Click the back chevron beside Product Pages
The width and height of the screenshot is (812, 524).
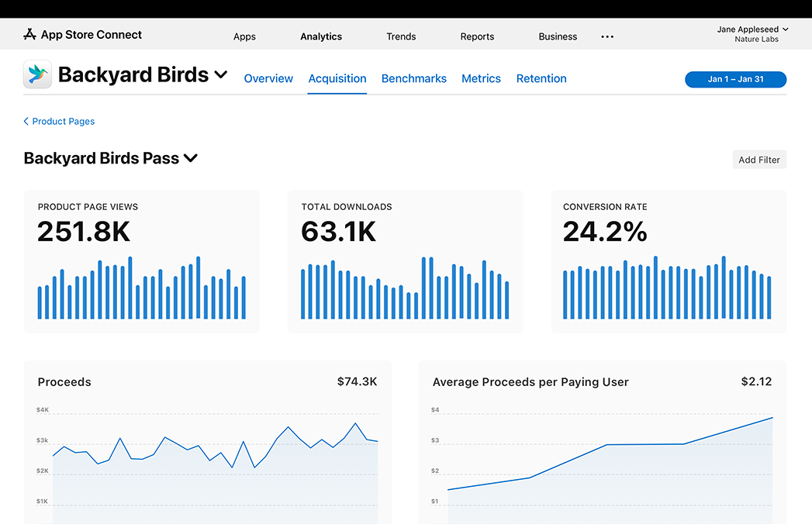pyautogui.click(x=26, y=122)
